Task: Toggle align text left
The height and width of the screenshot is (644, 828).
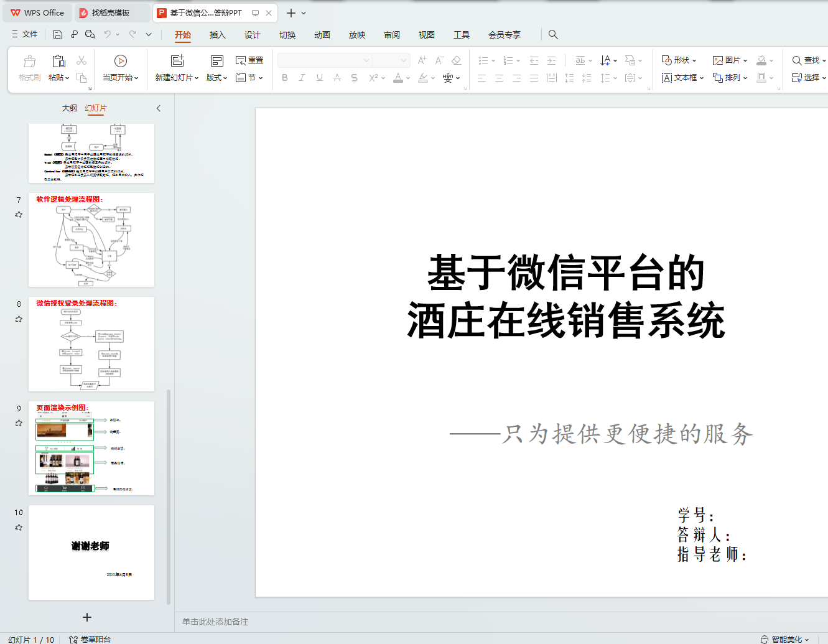Action: point(481,78)
